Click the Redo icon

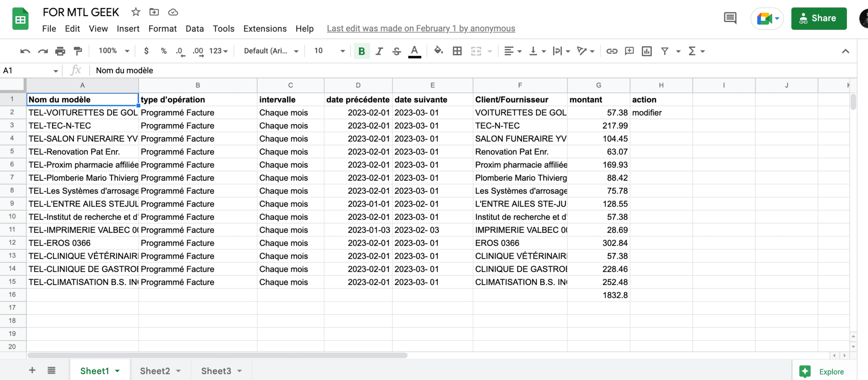point(43,51)
